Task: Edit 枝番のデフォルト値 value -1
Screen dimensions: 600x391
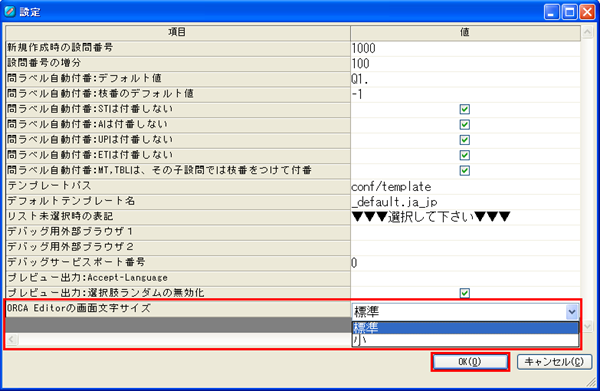Action: click(x=465, y=94)
